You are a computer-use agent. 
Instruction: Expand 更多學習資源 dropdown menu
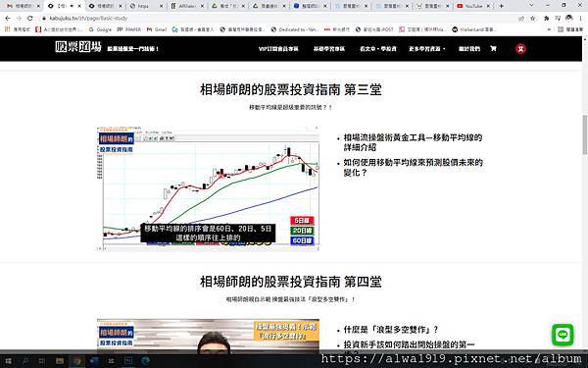[426, 49]
